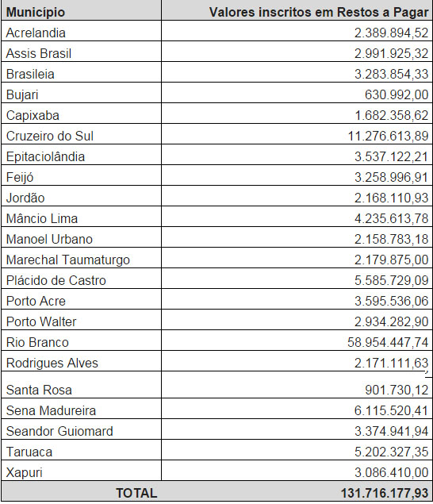Screen dimensions: 433x504
Task: Click the Plácido de Castro value 5.585.729,09
Action: point(391,280)
